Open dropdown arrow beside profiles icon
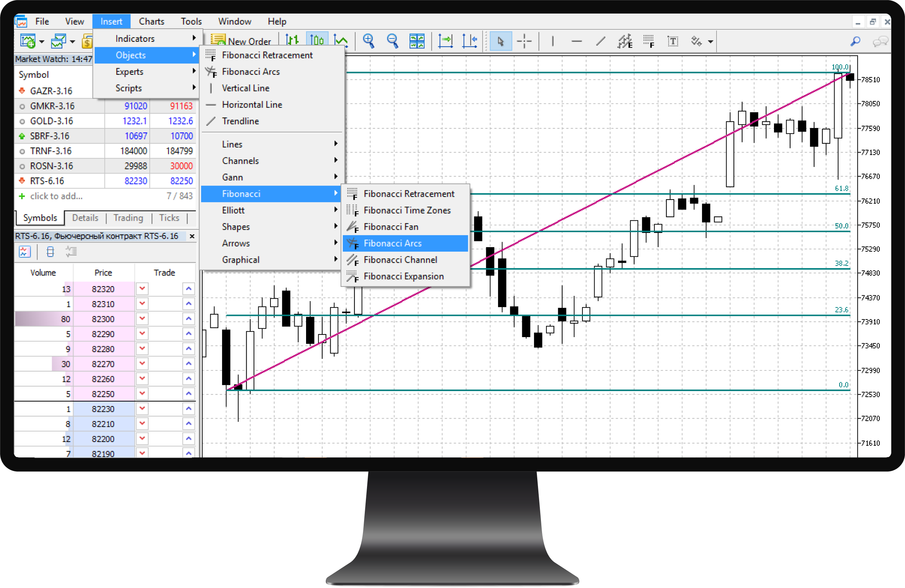Viewport: 905px width, 588px height. coord(73,42)
